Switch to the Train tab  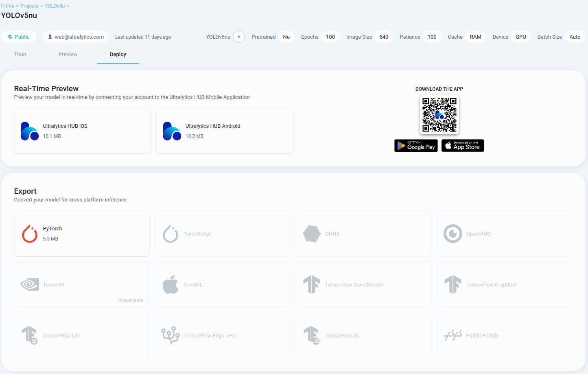[x=20, y=54]
